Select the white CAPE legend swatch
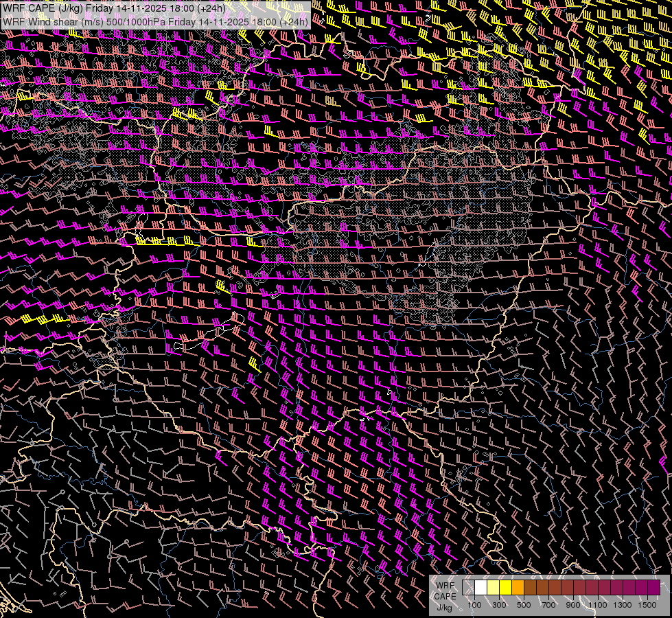672x618 pixels. point(481,587)
